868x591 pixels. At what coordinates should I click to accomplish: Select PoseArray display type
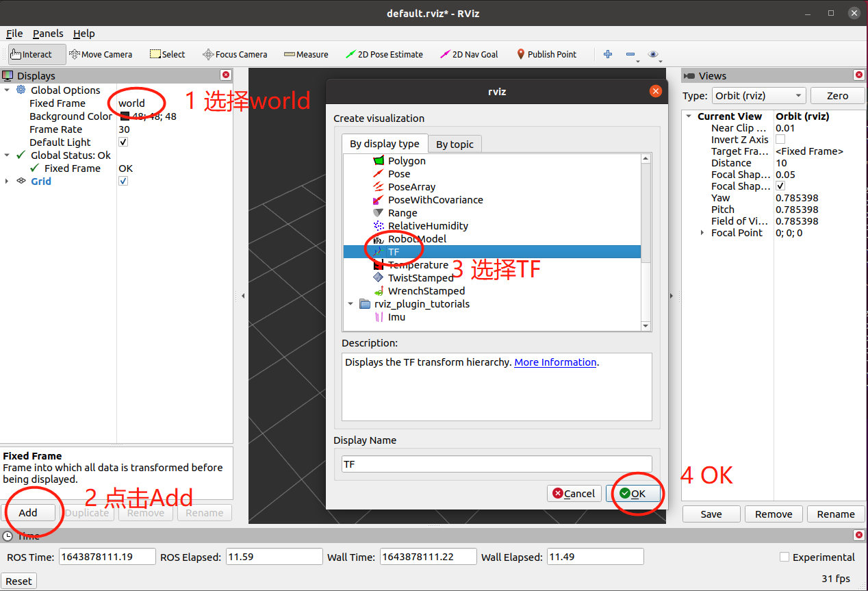point(411,187)
